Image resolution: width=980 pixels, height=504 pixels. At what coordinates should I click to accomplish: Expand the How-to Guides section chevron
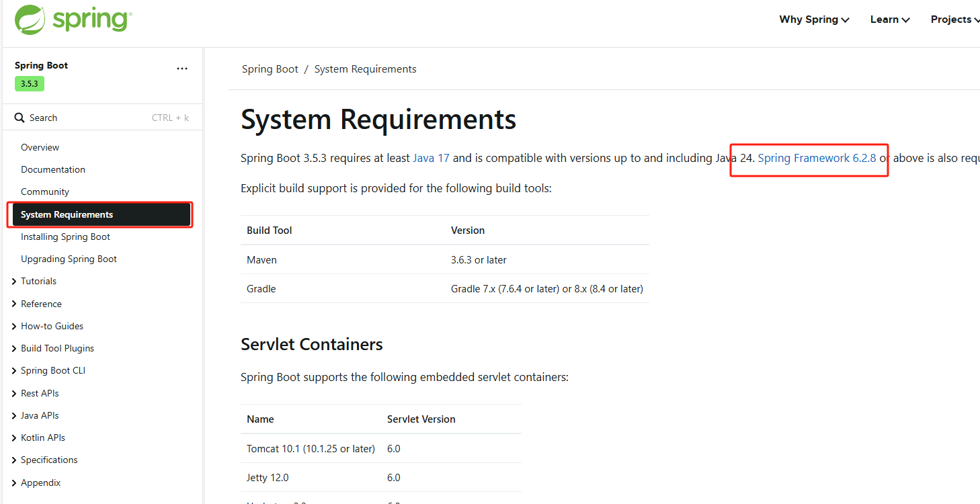point(14,326)
